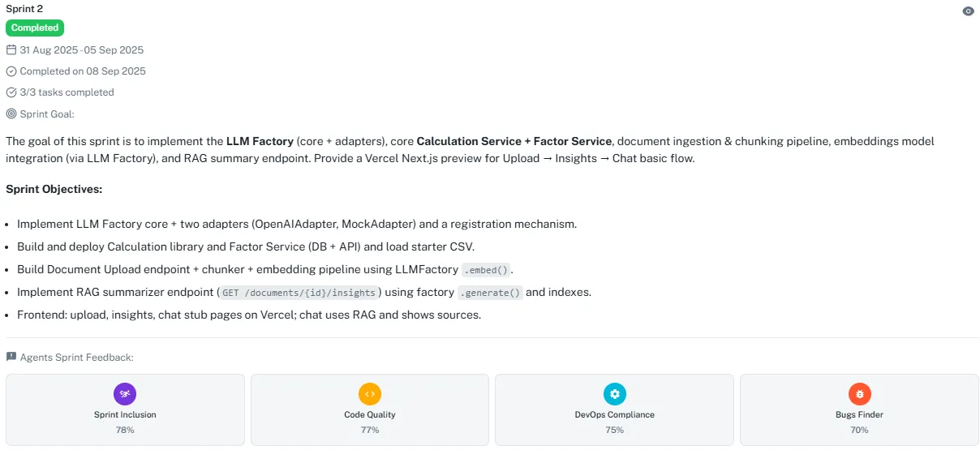980x450 pixels.
Task: Click the checkmark icon next to completion date
Action: pyautogui.click(x=11, y=71)
